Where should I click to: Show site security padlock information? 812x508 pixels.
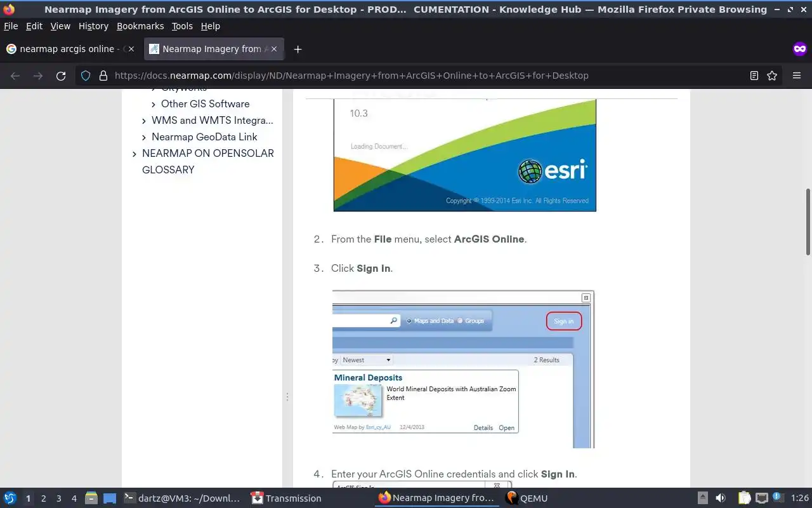103,76
